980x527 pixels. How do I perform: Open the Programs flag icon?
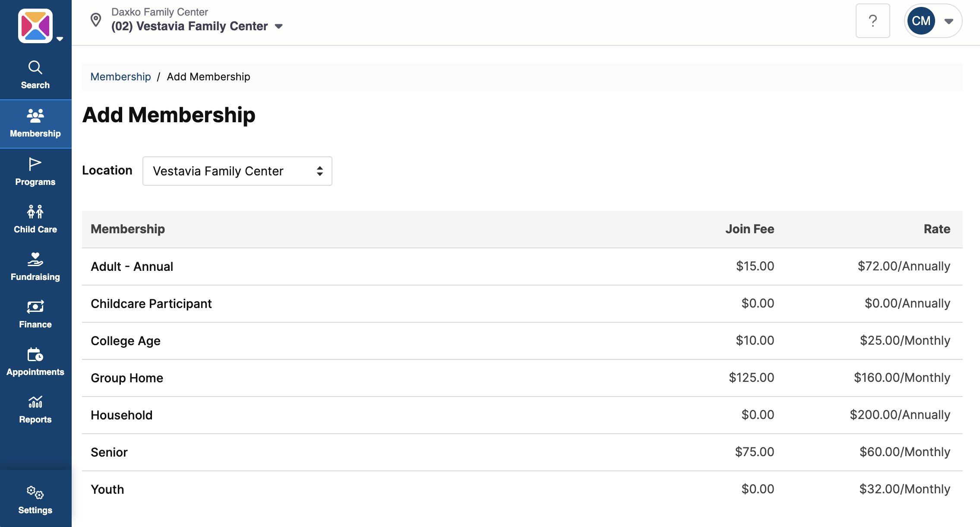pos(35,164)
